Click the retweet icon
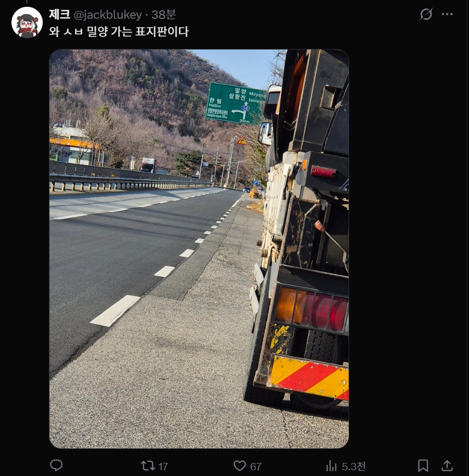The width and height of the screenshot is (469, 476). 147,466
